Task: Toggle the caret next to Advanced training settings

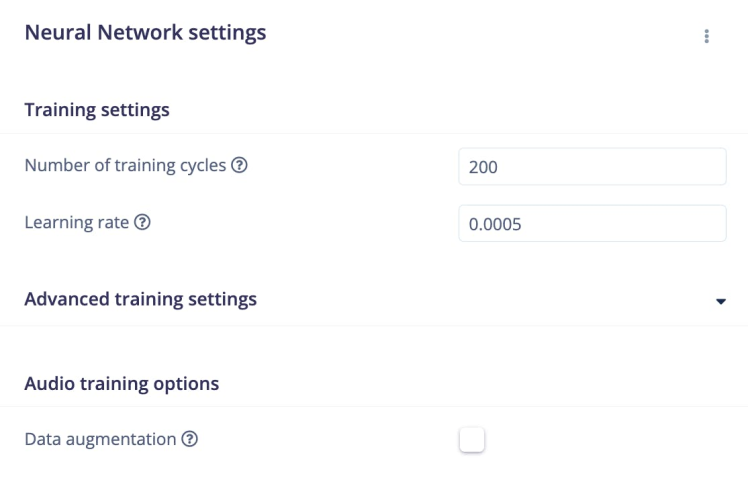Action: [x=721, y=300]
